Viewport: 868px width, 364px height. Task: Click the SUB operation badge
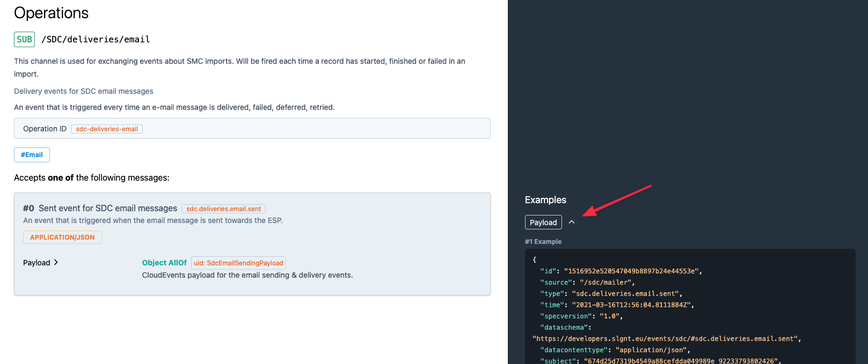pyautogui.click(x=24, y=39)
